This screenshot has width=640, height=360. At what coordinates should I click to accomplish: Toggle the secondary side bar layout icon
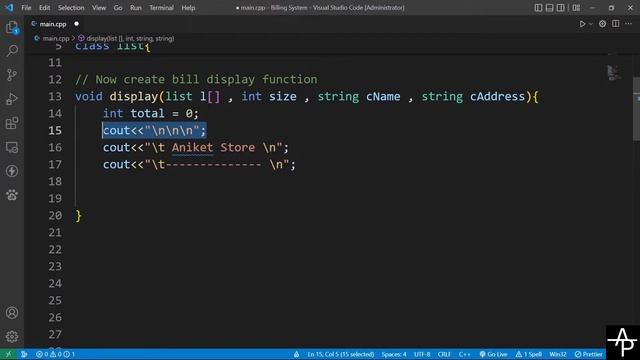coord(561,8)
